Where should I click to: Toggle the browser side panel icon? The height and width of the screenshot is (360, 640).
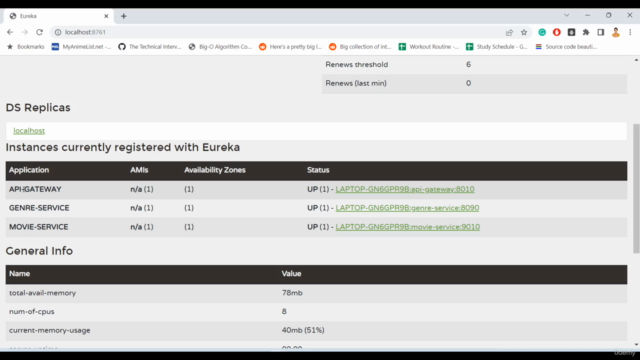click(601, 32)
